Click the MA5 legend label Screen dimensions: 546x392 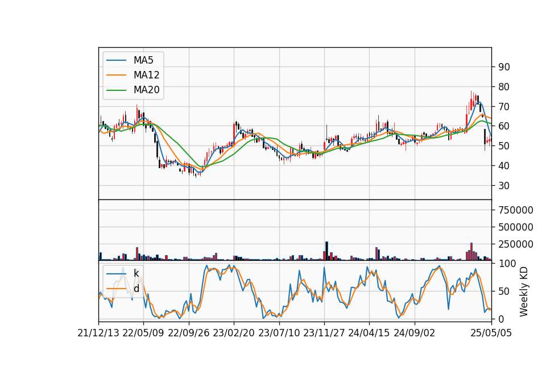[x=143, y=60]
